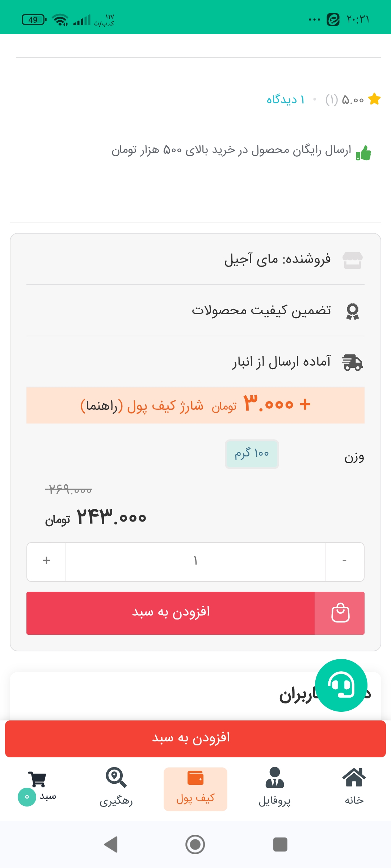Open the green headset support chat bubble
Screen dimensions: 391x868
341,685
